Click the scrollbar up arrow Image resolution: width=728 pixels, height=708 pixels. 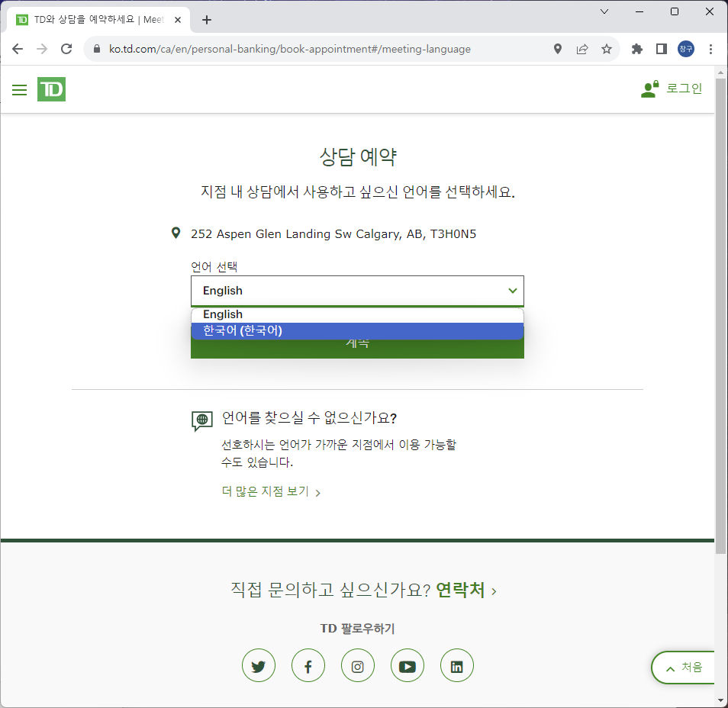click(720, 73)
